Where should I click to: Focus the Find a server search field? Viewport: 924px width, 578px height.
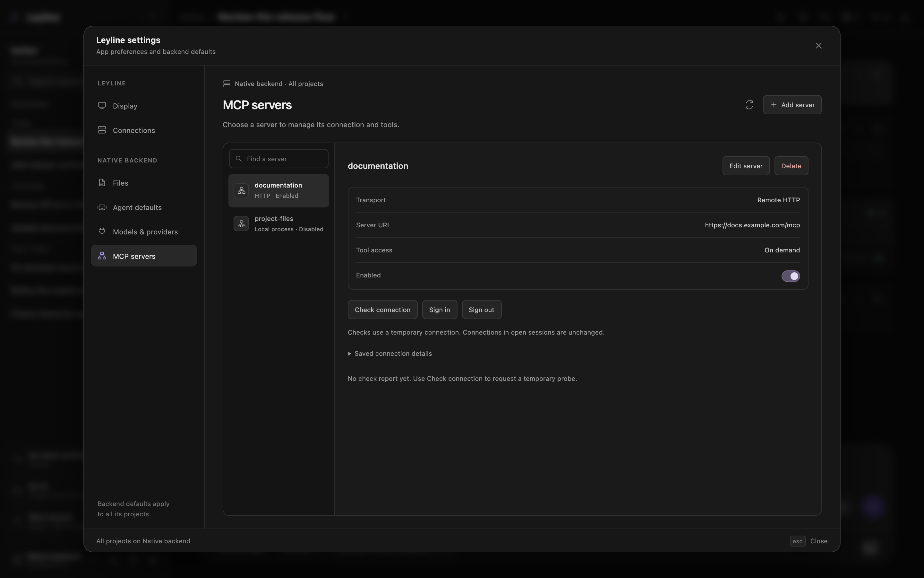(x=279, y=159)
